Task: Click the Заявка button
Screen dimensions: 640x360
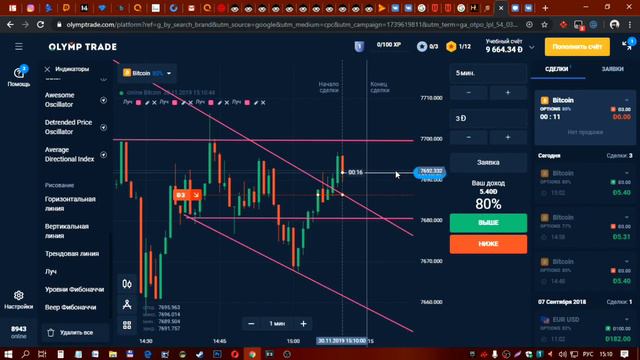Action: click(488, 162)
